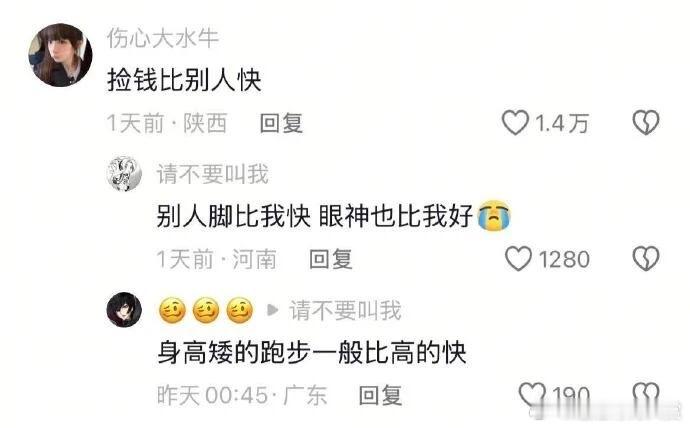Viewport: 690px width, 428px height.
Task: Reply to the 昨天 00:45 广东 comment
Action: click(380, 395)
